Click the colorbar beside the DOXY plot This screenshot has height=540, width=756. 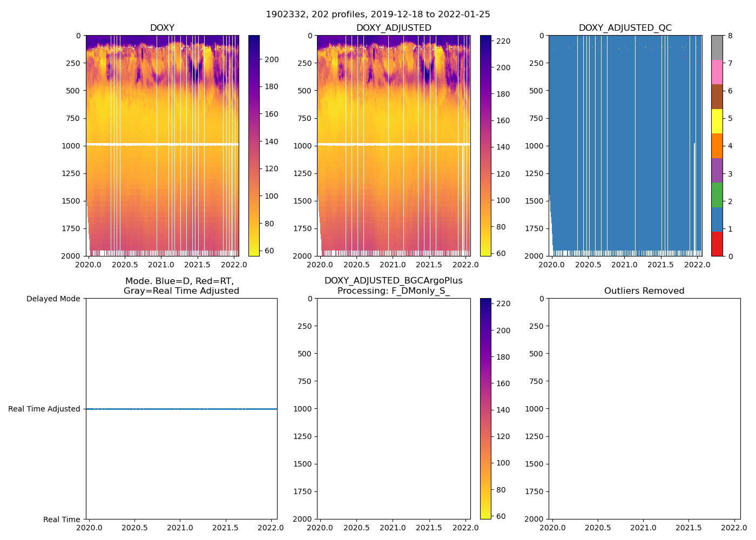coord(254,146)
